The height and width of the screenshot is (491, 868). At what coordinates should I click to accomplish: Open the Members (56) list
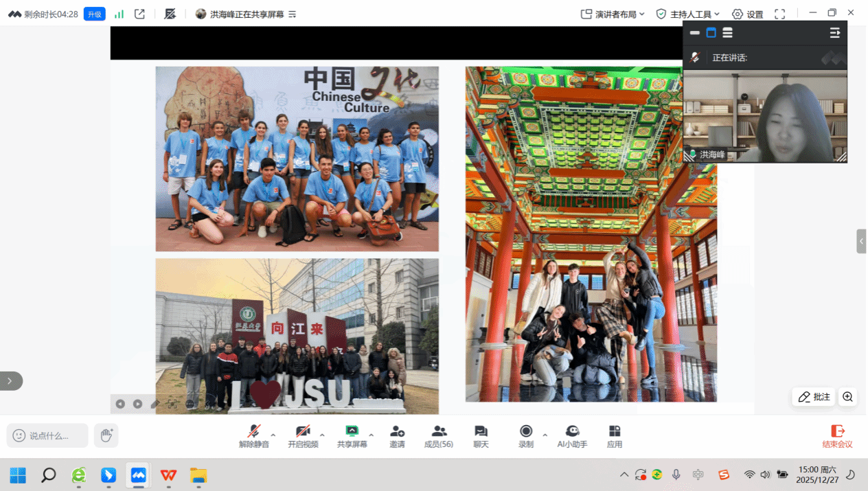tap(439, 436)
